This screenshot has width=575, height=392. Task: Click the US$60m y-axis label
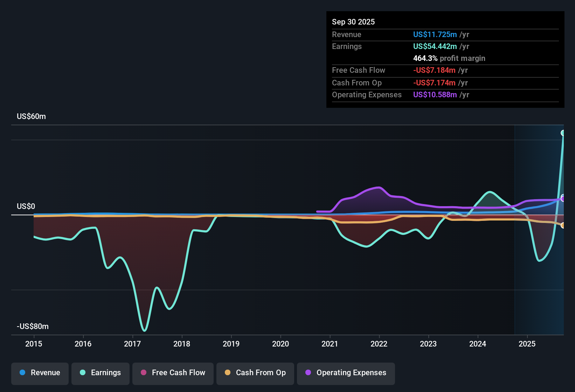point(31,117)
